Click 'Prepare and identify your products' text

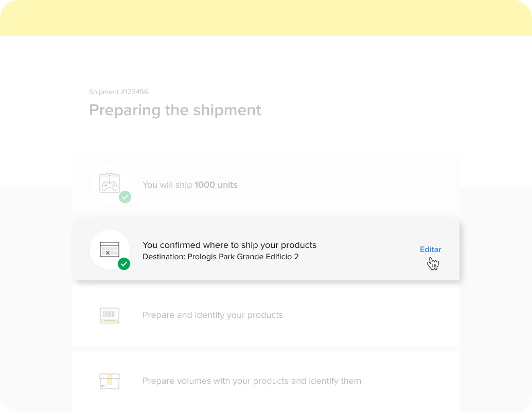212,315
